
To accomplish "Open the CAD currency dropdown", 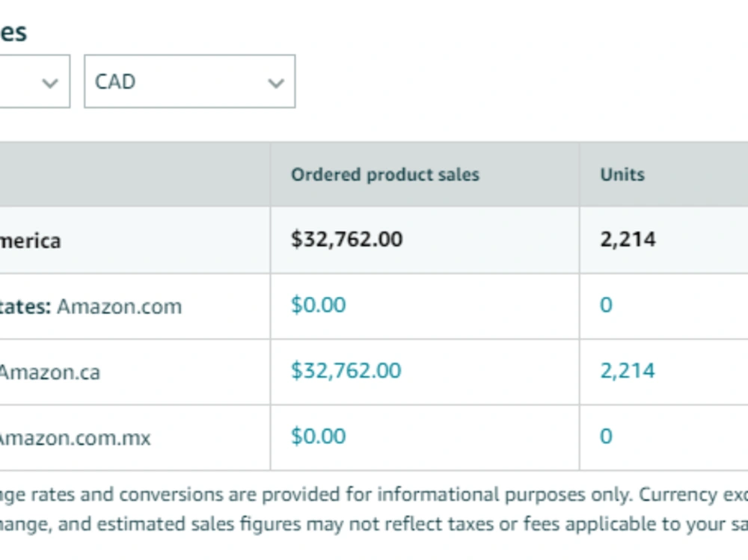I will click(189, 81).
